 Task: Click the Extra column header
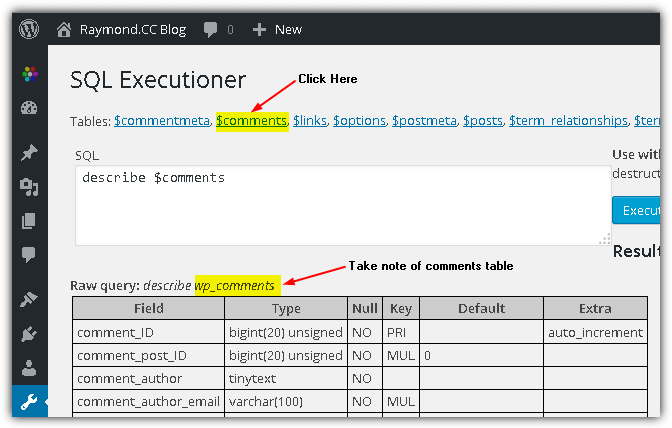pyautogui.click(x=595, y=308)
